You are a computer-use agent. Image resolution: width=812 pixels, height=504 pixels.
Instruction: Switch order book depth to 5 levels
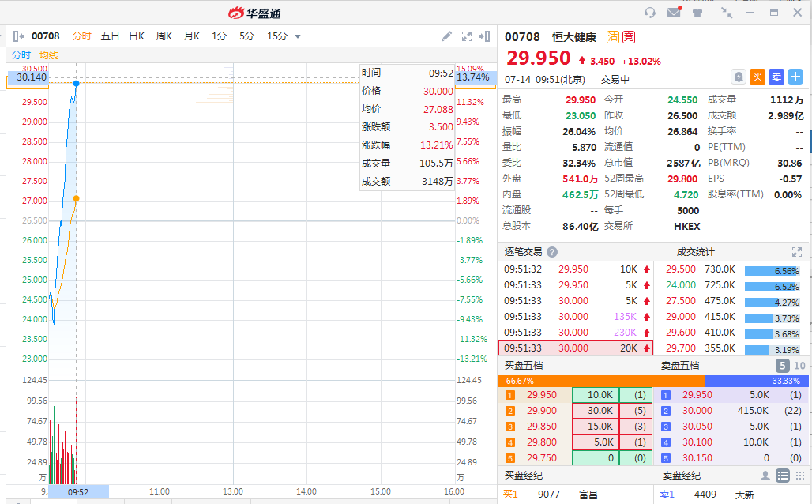(x=782, y=366)
